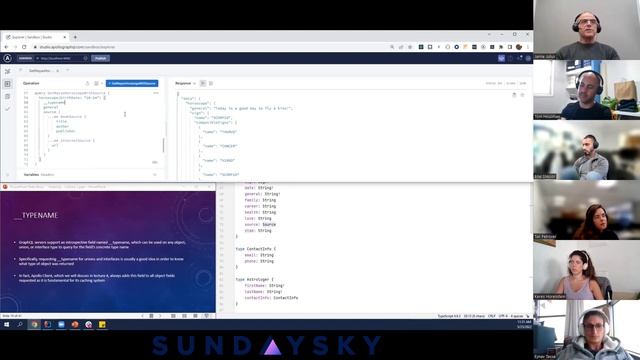Click the highlighted purple icon in Apollo header
The image size is (640, 360).
coord(502,58)
